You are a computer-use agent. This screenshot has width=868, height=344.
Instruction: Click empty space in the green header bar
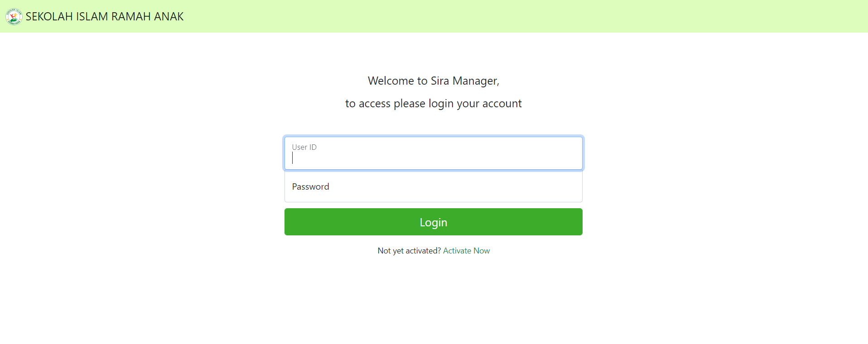[544, 16]
